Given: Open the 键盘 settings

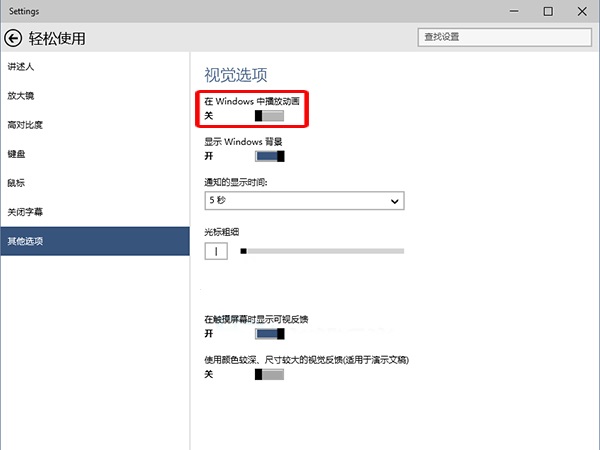Looking at the screenshot, I should click(17, 154).
